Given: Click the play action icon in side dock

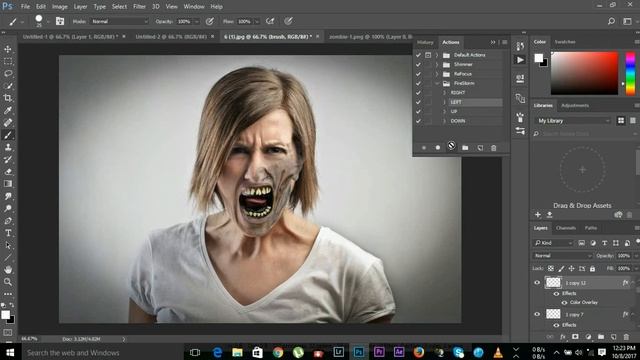Looking at the screenshot, I should coord(520,60).
